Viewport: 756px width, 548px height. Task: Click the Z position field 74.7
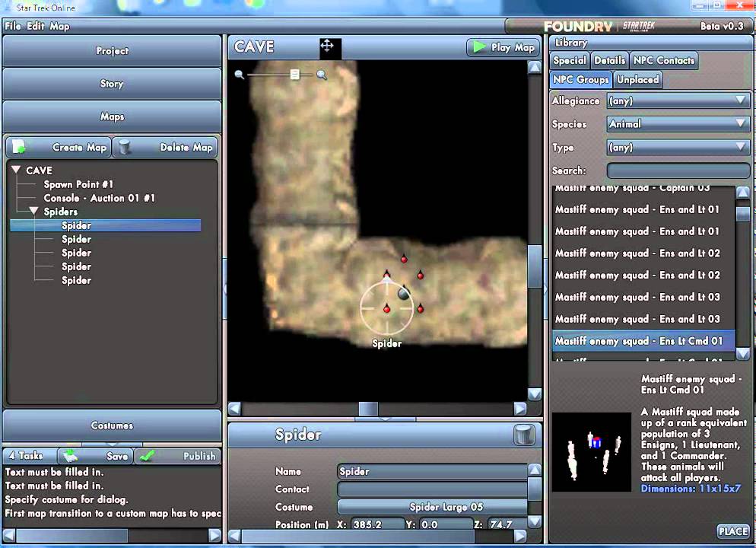tap(507, 524)
